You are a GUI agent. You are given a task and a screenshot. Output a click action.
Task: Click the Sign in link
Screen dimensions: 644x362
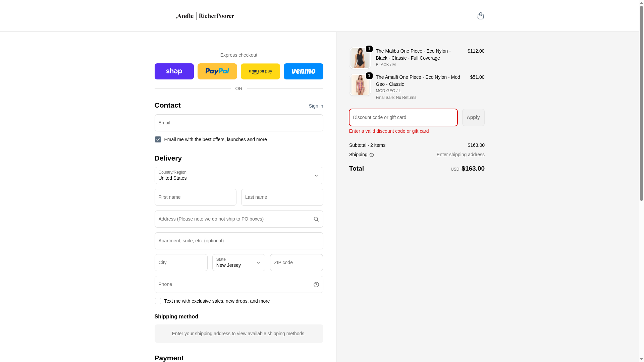316,106
